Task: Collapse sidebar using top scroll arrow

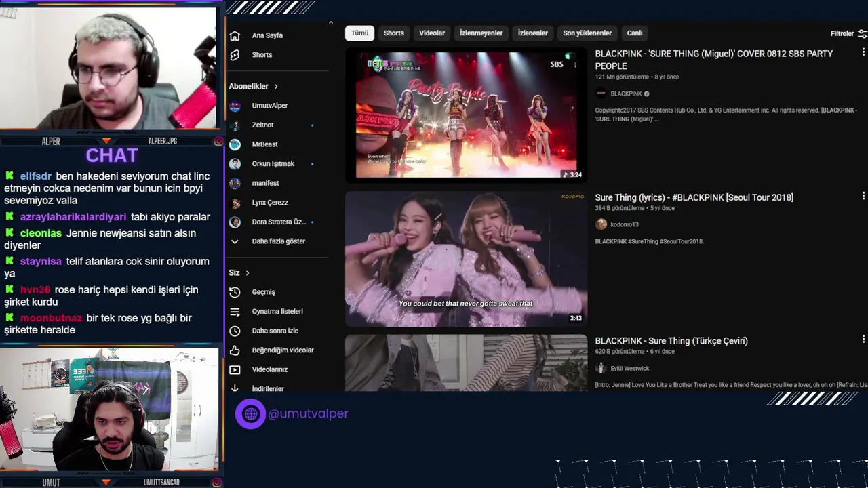Action: point(331,23)
